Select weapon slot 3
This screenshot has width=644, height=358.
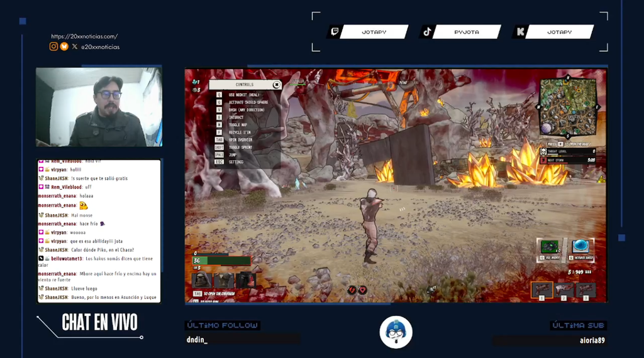tap(586, 290)
